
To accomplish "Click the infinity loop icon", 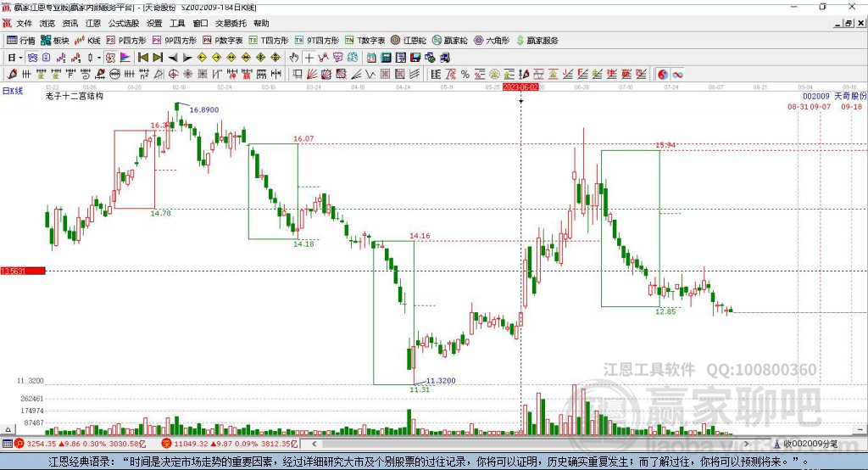I will pos(677,75).
